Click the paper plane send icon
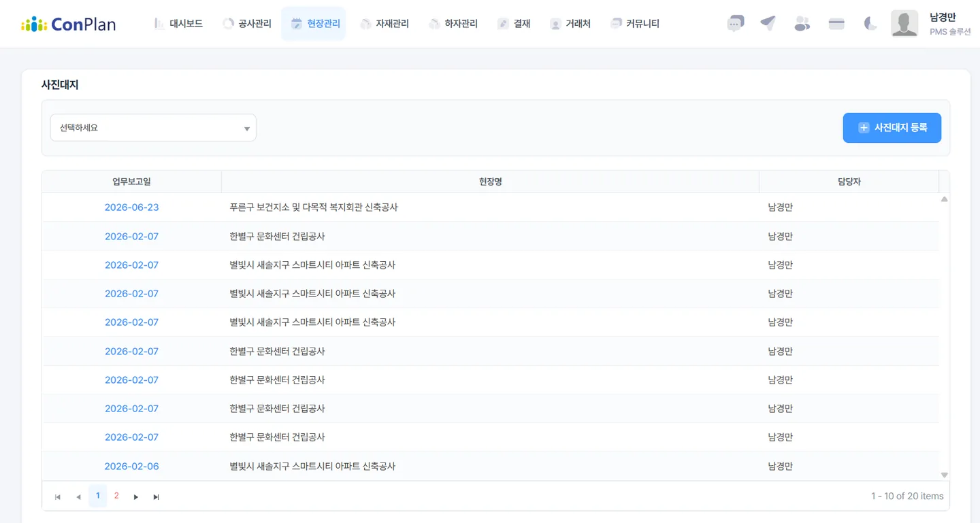The image size is (980, 523). point(768,24)
